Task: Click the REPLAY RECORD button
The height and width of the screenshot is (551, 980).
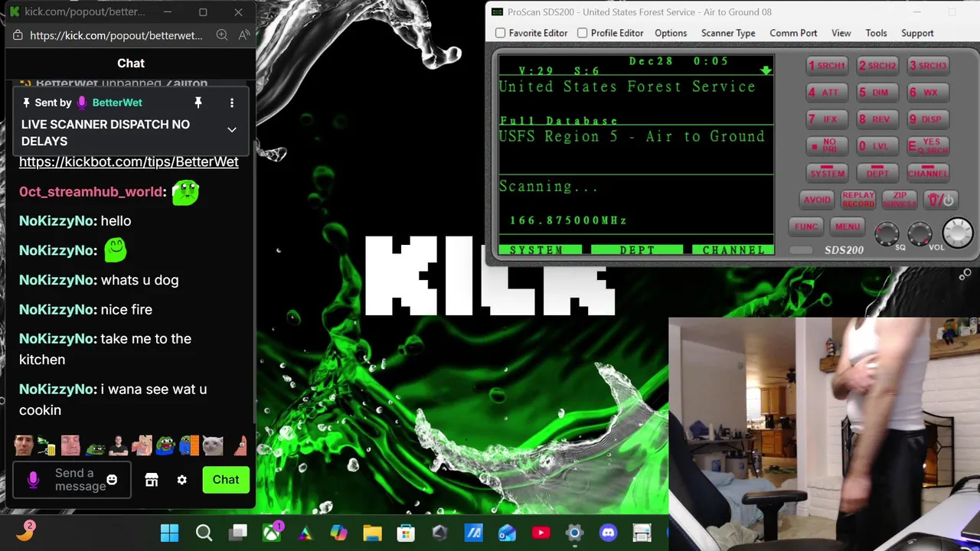Action: [x=858, y=200]
